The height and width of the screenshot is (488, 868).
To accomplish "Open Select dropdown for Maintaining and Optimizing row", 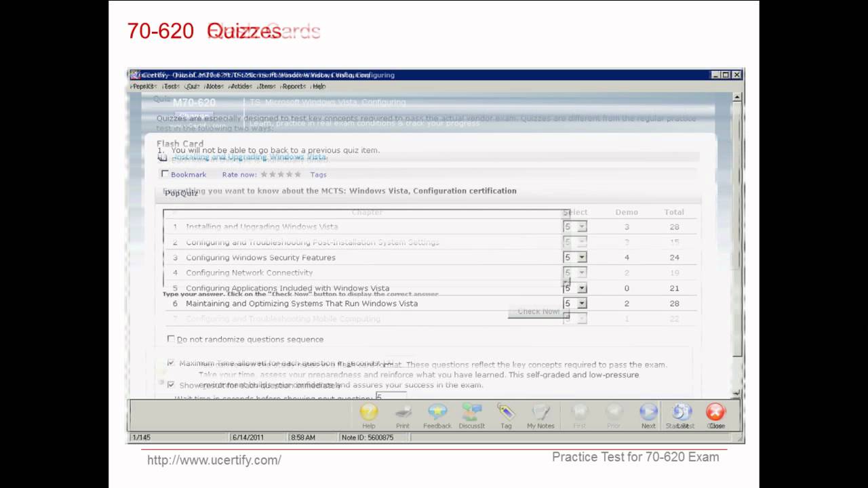I will (575, 304).
